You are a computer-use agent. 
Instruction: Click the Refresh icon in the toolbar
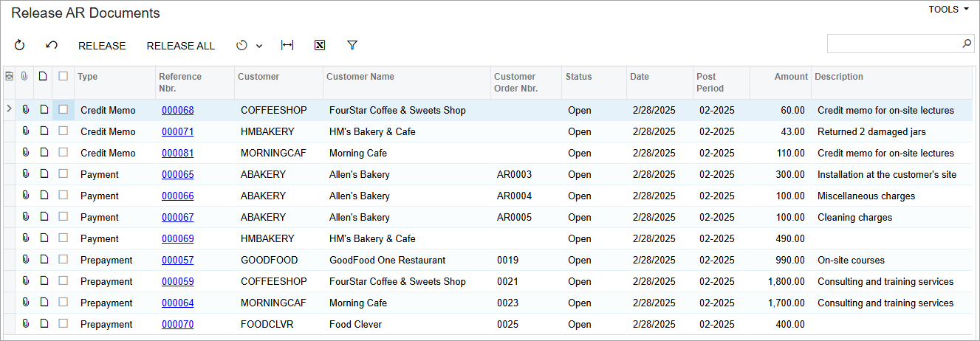click(20, 46)
